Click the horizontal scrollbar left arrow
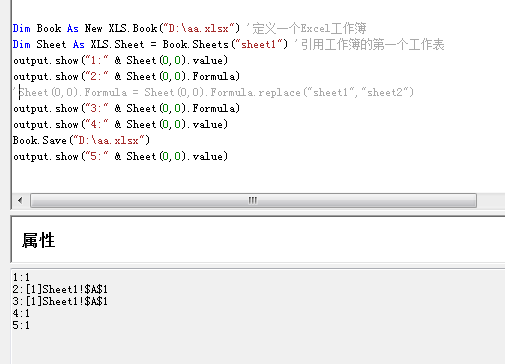 (20, 200)
